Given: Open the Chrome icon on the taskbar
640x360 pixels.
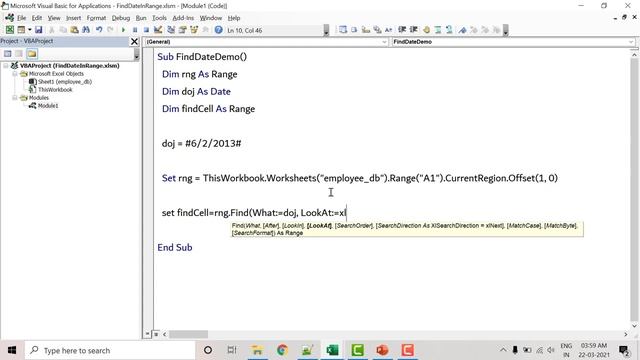Looking at the screenshot, I should pyautogui.click(x=282, y=350).
